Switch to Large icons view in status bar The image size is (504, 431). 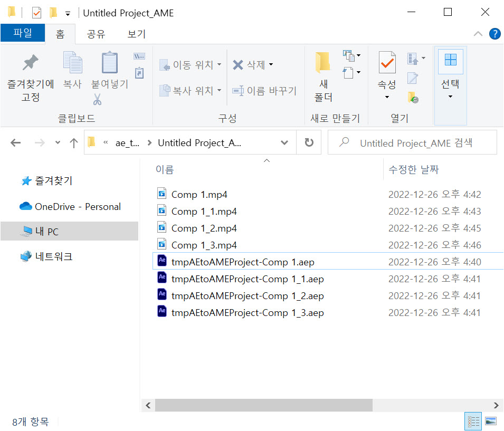point(490,421)
